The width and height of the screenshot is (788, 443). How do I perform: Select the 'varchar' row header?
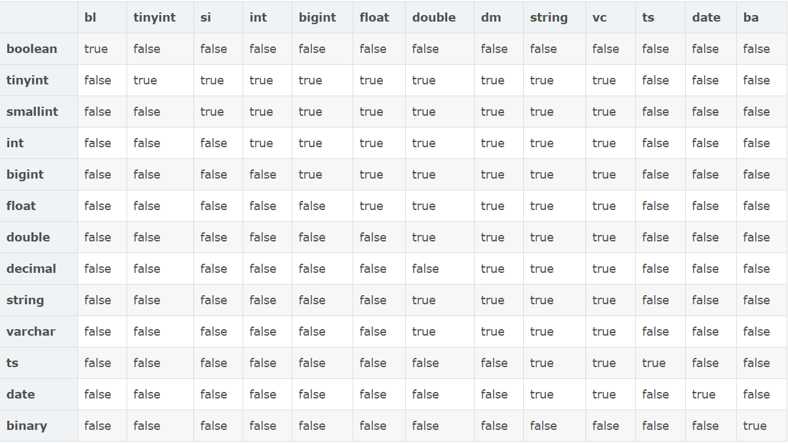click(x=31, y=331)
